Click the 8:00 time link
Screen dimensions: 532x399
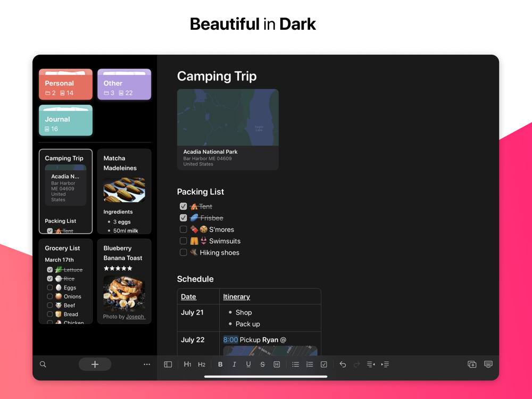tap(231, 339)
